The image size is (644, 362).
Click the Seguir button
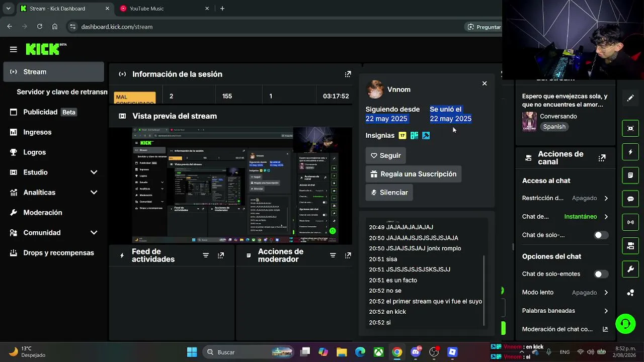386,156
